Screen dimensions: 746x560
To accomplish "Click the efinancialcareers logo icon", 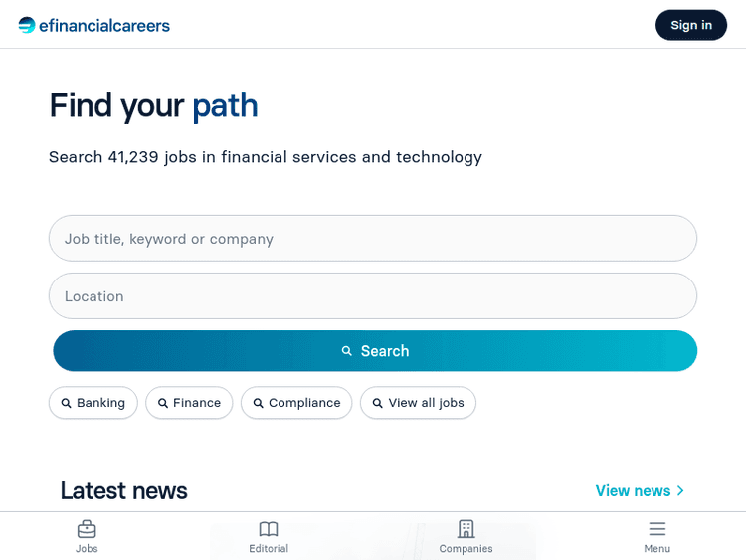I will (x=27, y=25).
